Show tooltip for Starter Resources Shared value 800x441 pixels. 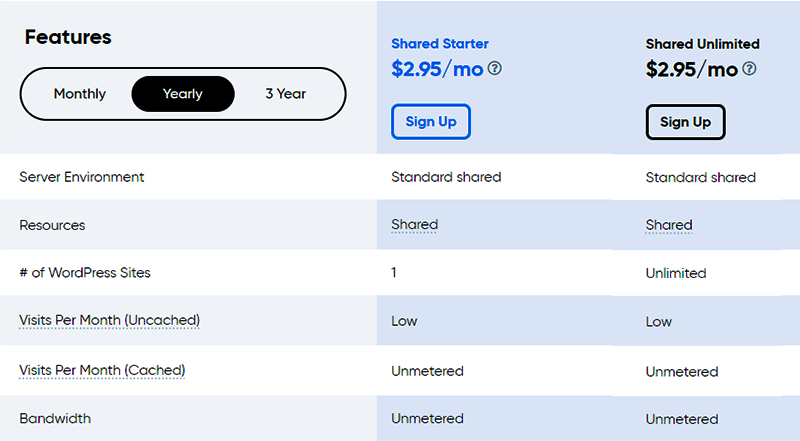414,225
